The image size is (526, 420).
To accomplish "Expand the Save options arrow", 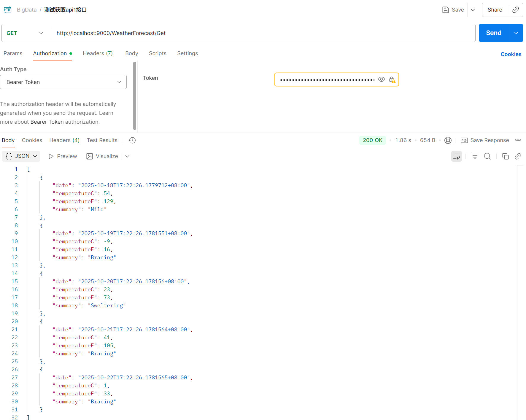I will click(x=473, y=10).
